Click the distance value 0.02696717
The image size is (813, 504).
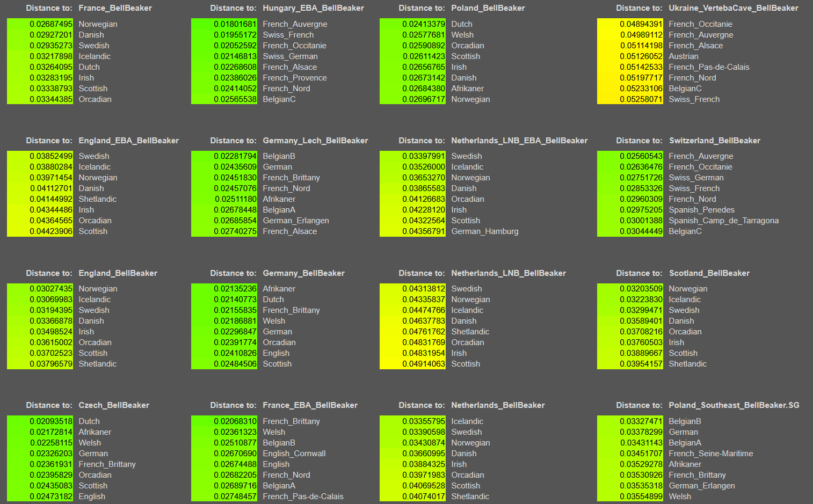point(424,99)
